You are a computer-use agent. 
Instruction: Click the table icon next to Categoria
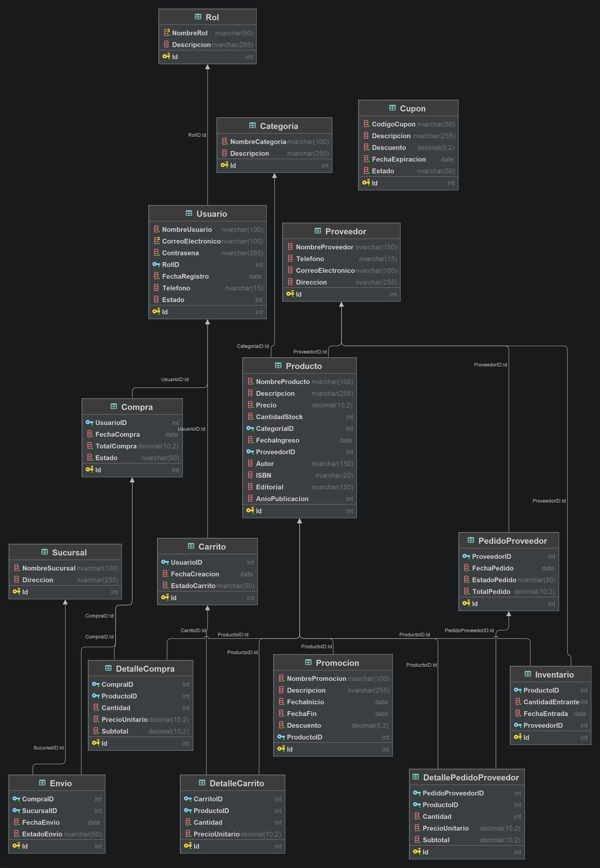click(252, 125)
